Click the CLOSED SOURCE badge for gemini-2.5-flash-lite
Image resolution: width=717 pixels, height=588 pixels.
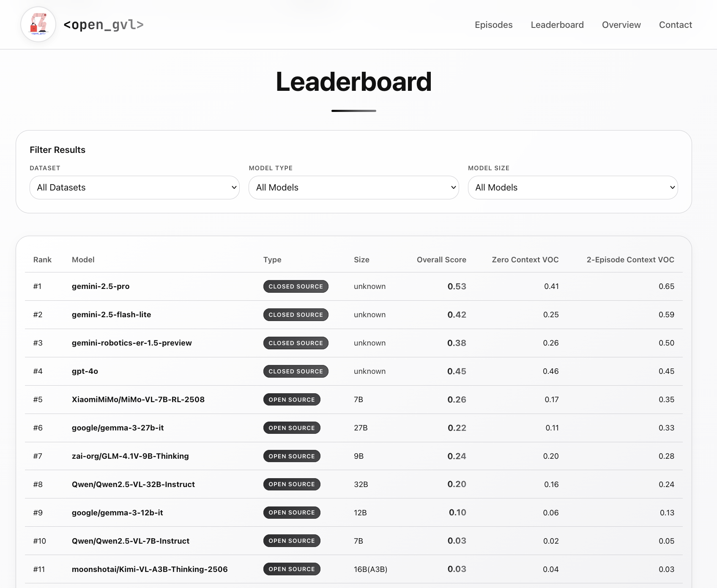click(x=296, y=314)
